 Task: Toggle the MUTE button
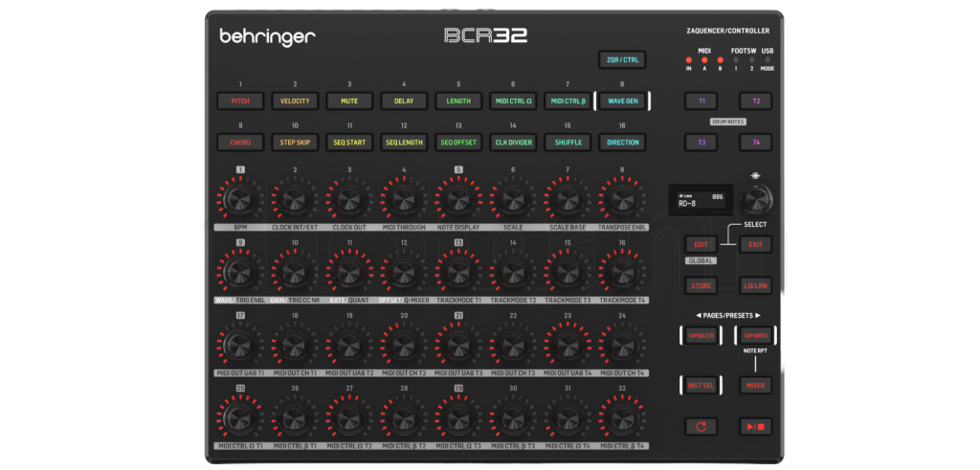tap(349, 101)
